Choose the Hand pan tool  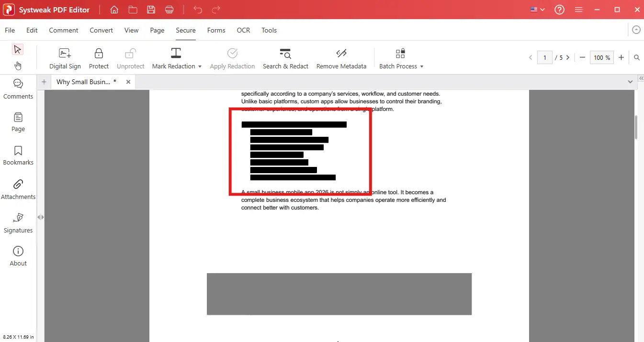[18, 66]
